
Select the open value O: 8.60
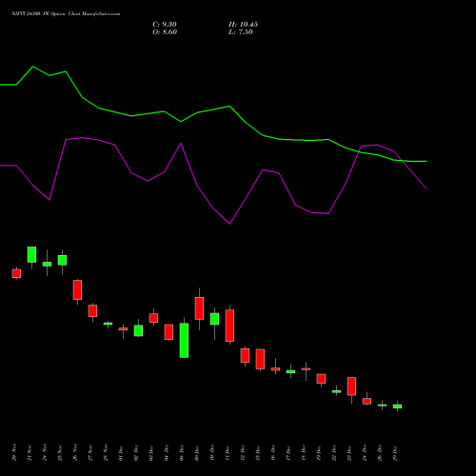[x=165, y=32]
